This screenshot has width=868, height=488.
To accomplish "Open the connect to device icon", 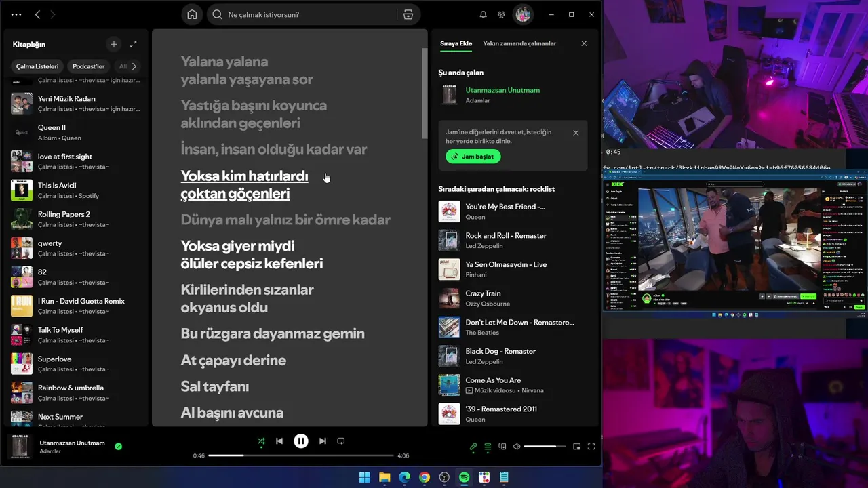I will click(x=502, y=447).
